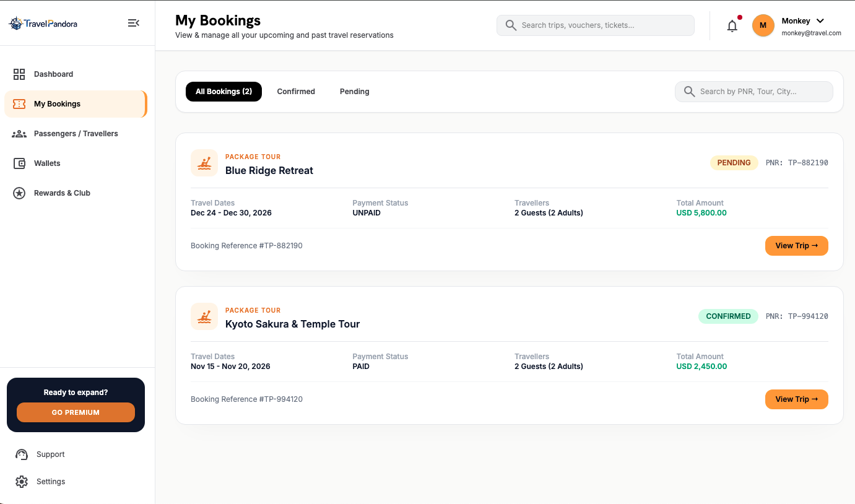Screen dimensions: 855x504
Task: Click the Kyoto Sakura tour package icon
Action: coord(204,316)
